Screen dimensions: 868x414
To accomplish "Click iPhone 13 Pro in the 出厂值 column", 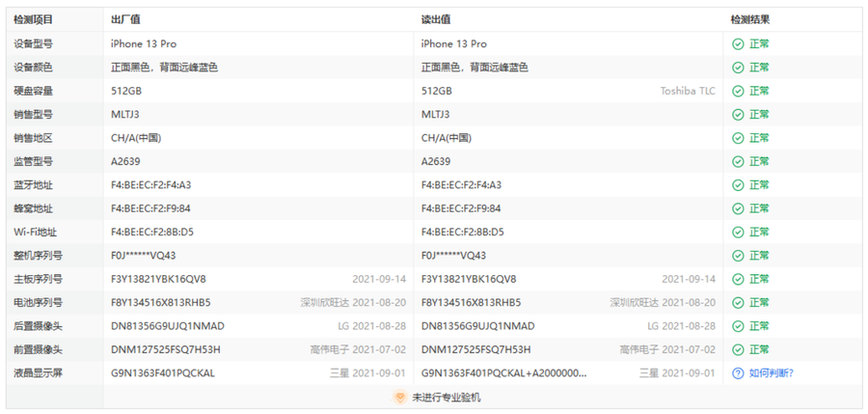I will (144, 43).
